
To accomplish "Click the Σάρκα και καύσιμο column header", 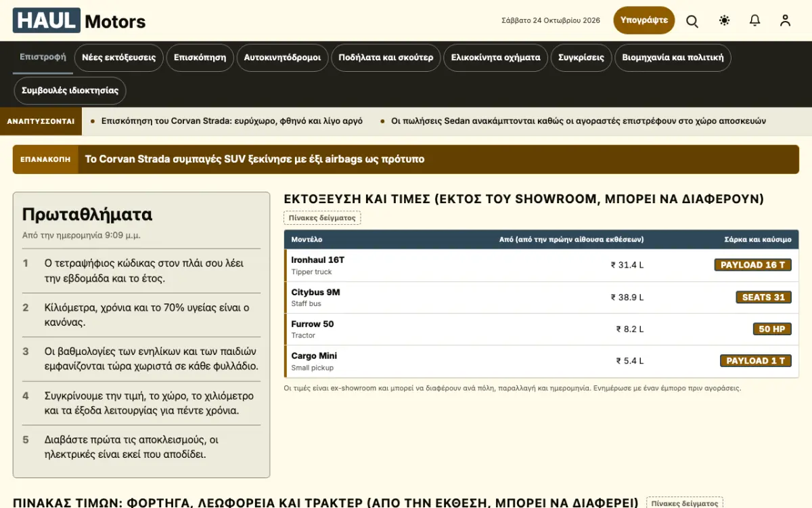I will tap(758, 240).
